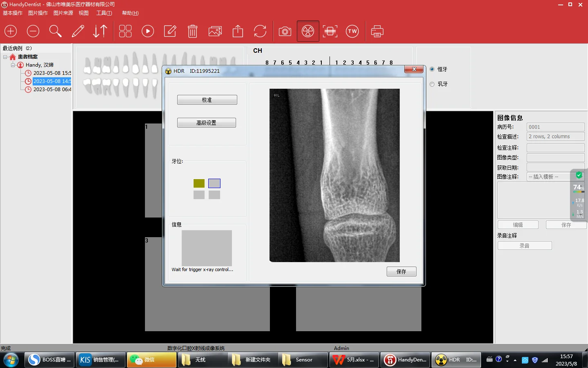
Task: Click the X-ray bone image preview
Action: click(x=334, y=175)
